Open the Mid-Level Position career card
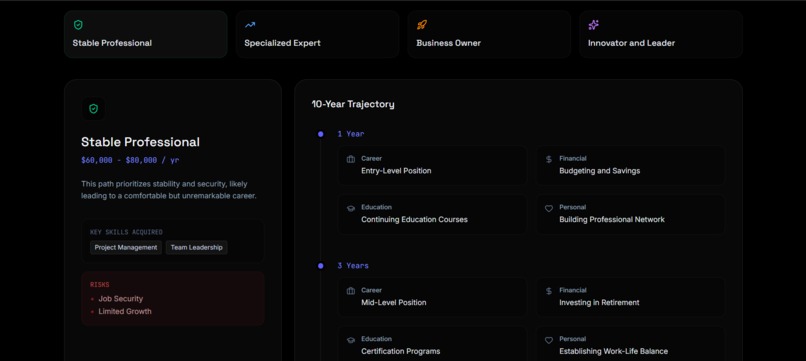This screenshot has height=361, width=806. [432, 297]
